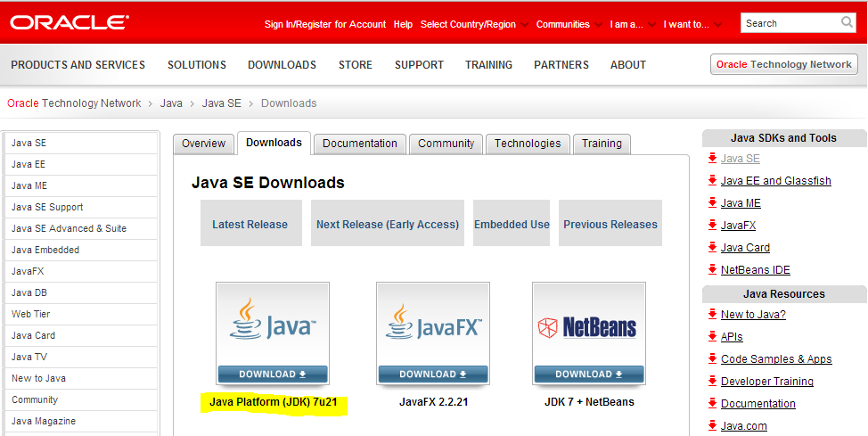Select Java EE in left sidebar
The width and height of the screenshot is (868, 436).
click(x=81, y=165)
